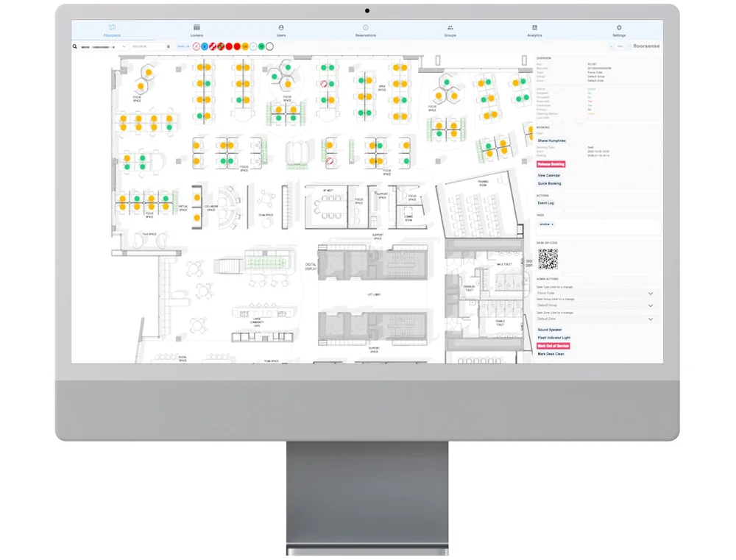Open the Event Log
This screenshot has height=560, width=736.
point(545,203)
